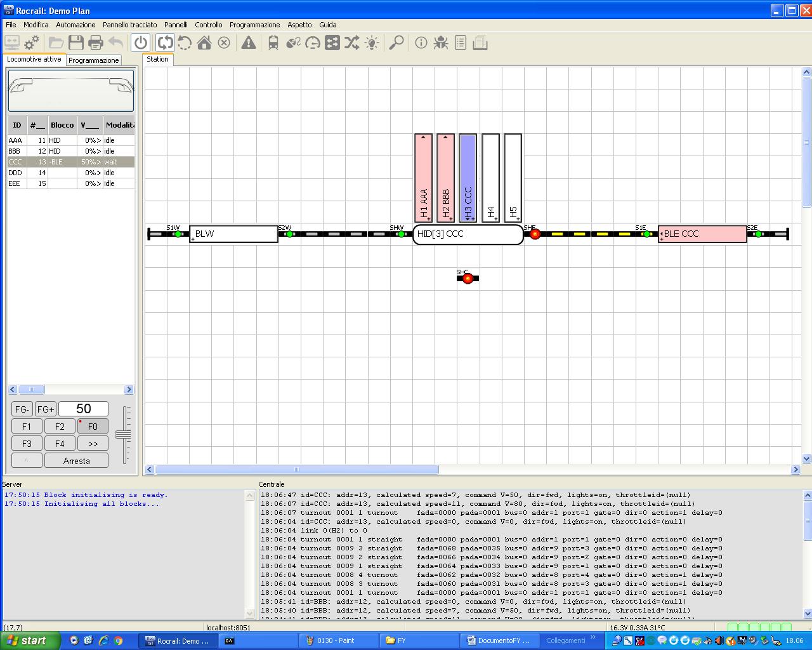Image resolution: width=812 pixels, height=650 pixels.
Task: Click the speed value 50 field
Action: [x=83, y=409]
